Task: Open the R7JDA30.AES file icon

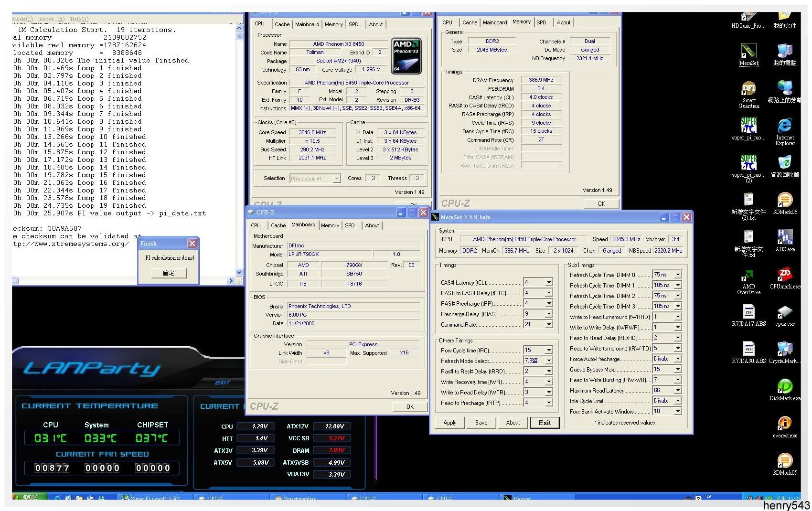Action: pyautogui.click(x=748, y=352)
